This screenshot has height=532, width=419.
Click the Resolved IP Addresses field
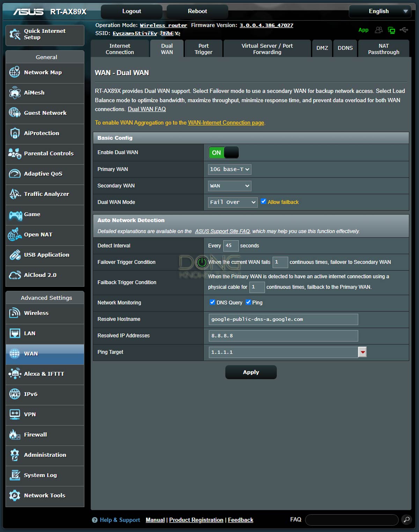(284, 336)
